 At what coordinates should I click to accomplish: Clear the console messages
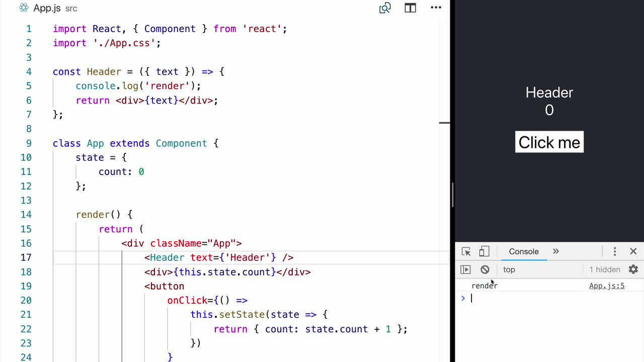pos(484,269)
